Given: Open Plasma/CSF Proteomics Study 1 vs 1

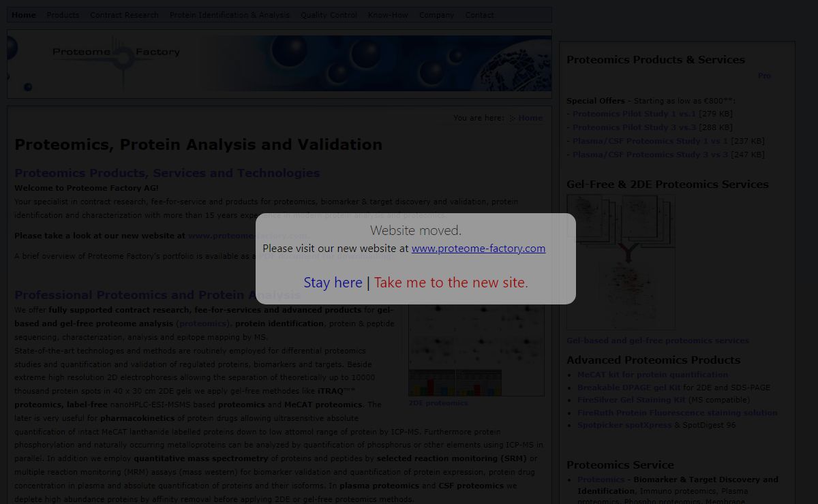Looking at the screenshot, I should tap(650, 141).
